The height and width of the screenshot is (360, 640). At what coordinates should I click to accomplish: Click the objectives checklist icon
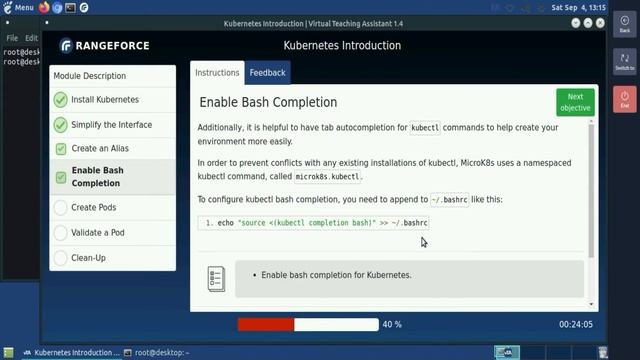pyautogui.click(x=216, y=279)
